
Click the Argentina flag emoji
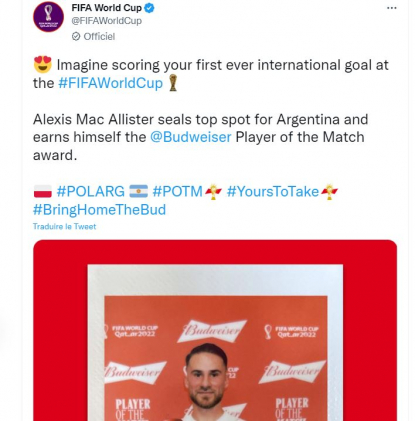pos(139,192)
